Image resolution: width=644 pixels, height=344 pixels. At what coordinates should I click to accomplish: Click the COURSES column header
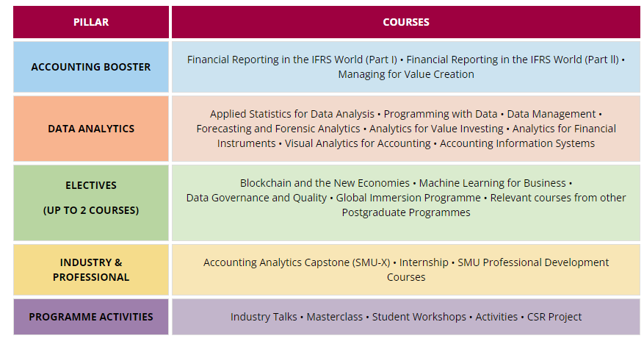[405, 22]
